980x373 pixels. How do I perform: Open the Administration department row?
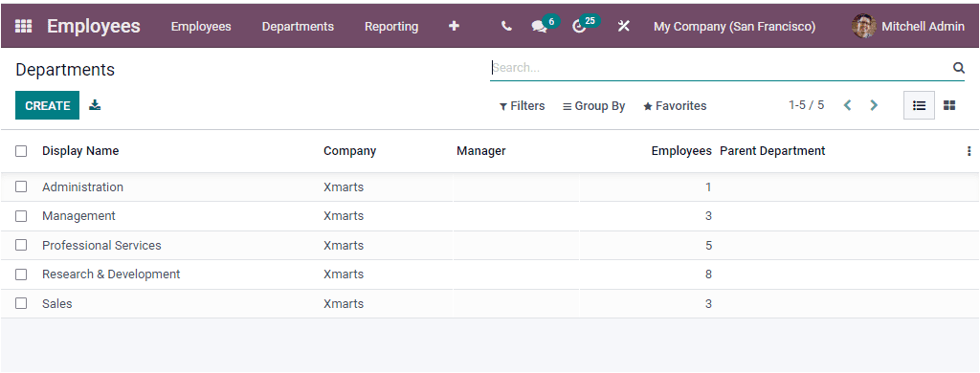[x=490, y=186]
